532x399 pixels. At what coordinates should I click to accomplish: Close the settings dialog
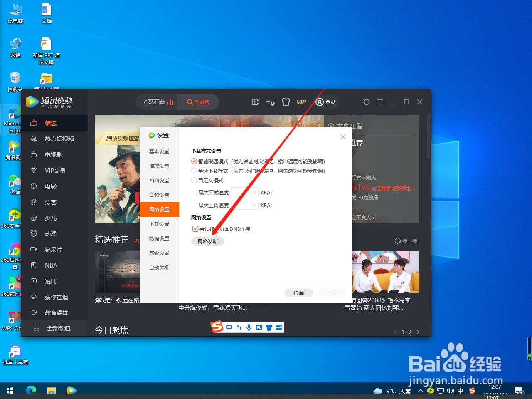[343, 137]
